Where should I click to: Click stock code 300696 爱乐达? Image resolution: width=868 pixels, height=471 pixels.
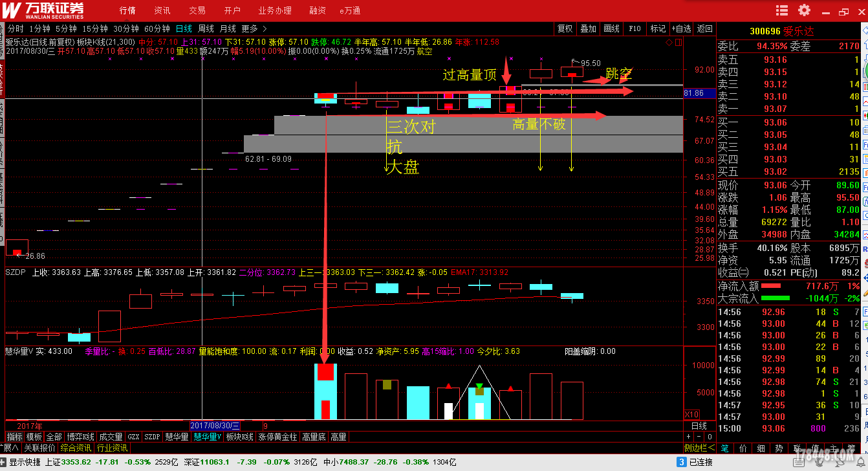tap(781, 31)
